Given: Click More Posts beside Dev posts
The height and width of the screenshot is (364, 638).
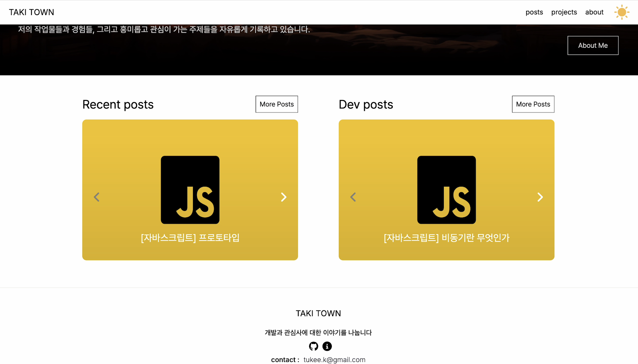Looking at the screenshot, I should click(533, 104).
